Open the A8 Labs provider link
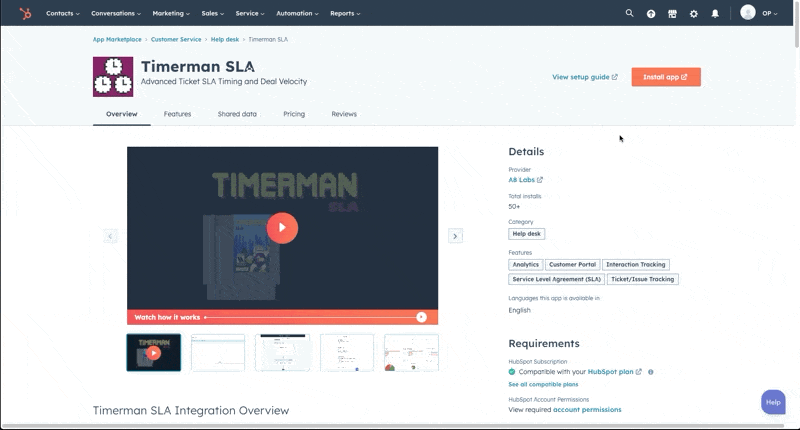Image resolution: width=800 pixels, height=430 pixels. coord(526,180)
